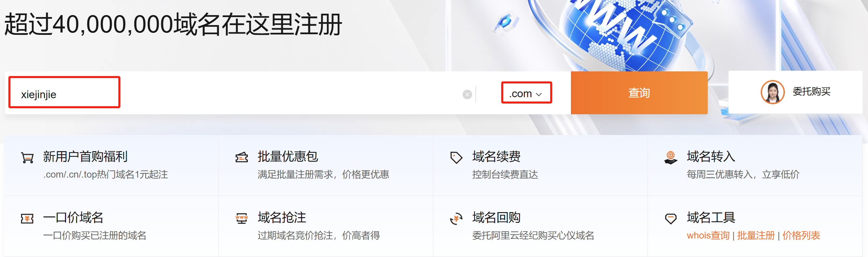This screenshot has width=868, height=257.
Task: Clear the domain search field with X
Action: 467,94
